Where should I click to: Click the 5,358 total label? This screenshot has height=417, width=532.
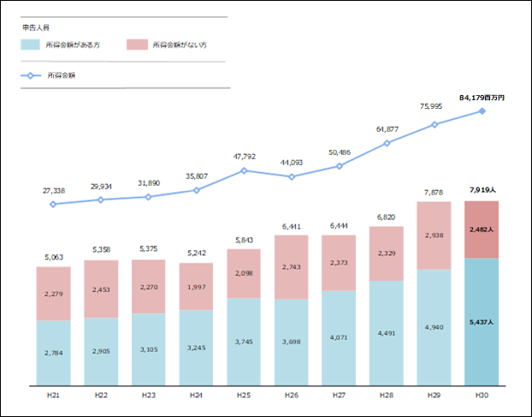[x=101, y=249]
